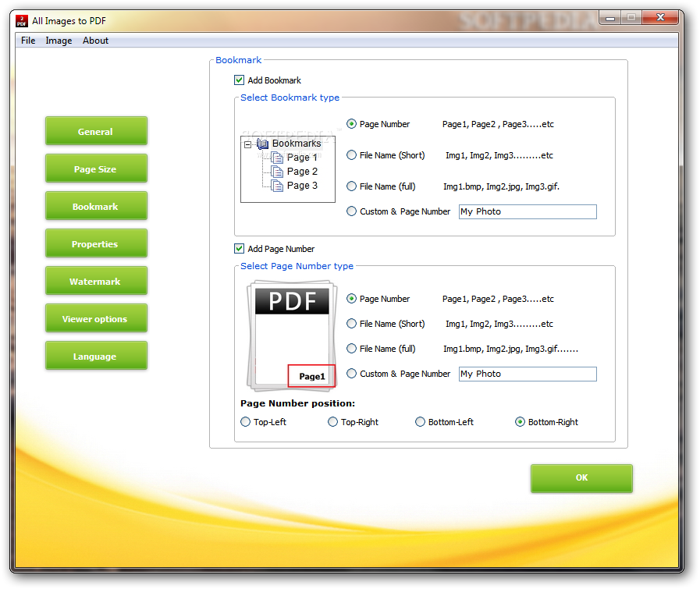The height and width of the screenshot is (589, 700).
Task: Minimize the All Images to PDF window
Action: click(610, 18)
